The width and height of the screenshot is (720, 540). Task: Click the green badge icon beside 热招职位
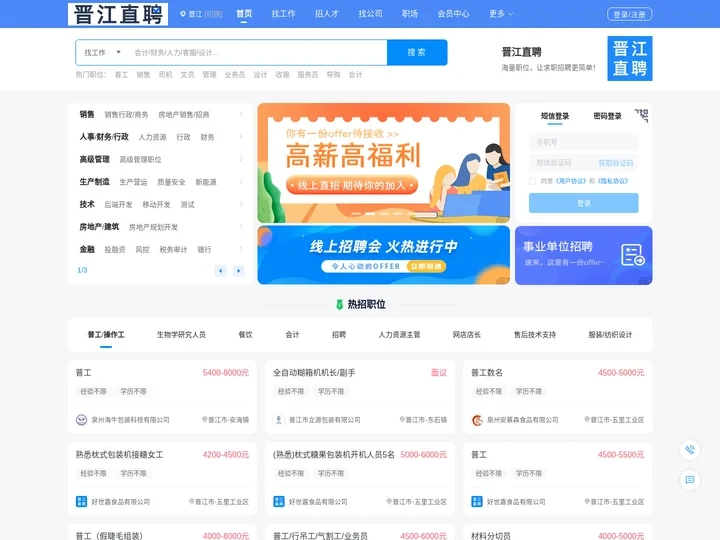click(339, 304)
